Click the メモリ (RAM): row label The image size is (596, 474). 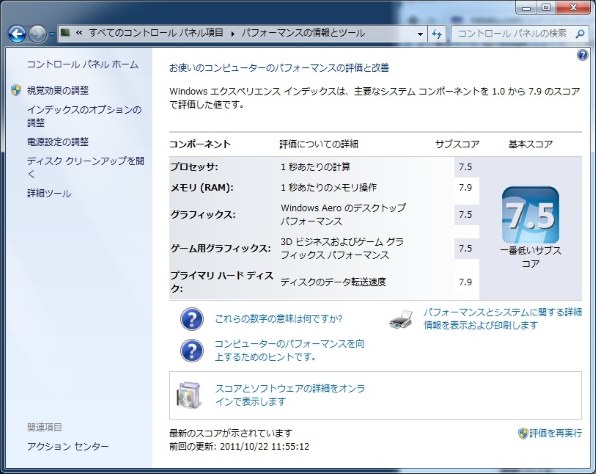coord(201,187)
